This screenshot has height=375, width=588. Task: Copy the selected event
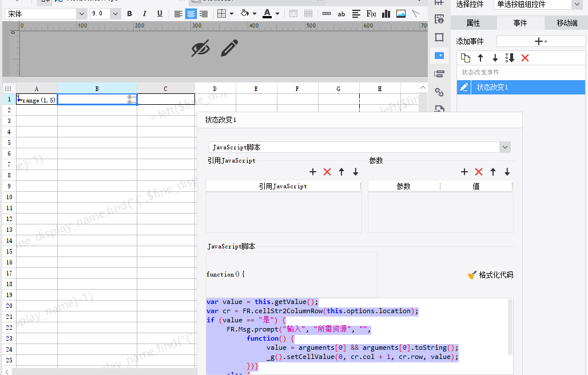coord(466,58)
